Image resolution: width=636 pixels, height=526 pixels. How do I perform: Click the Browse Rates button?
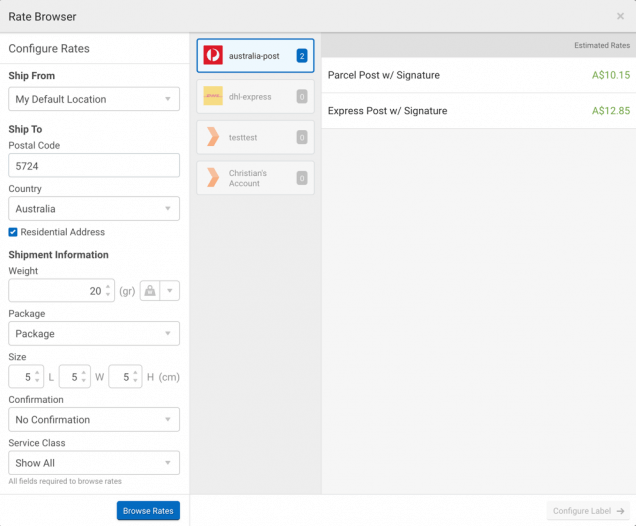click(x=148, y=511)
